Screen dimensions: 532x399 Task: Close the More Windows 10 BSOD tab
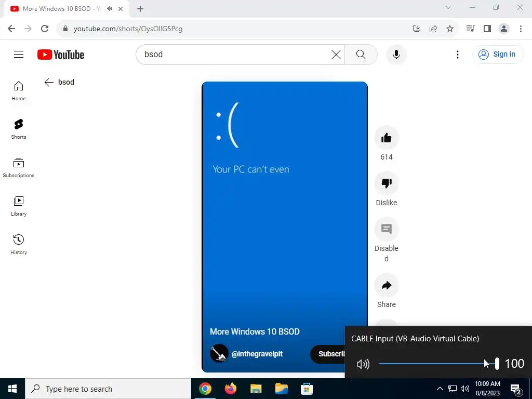[x=121, y=9]
